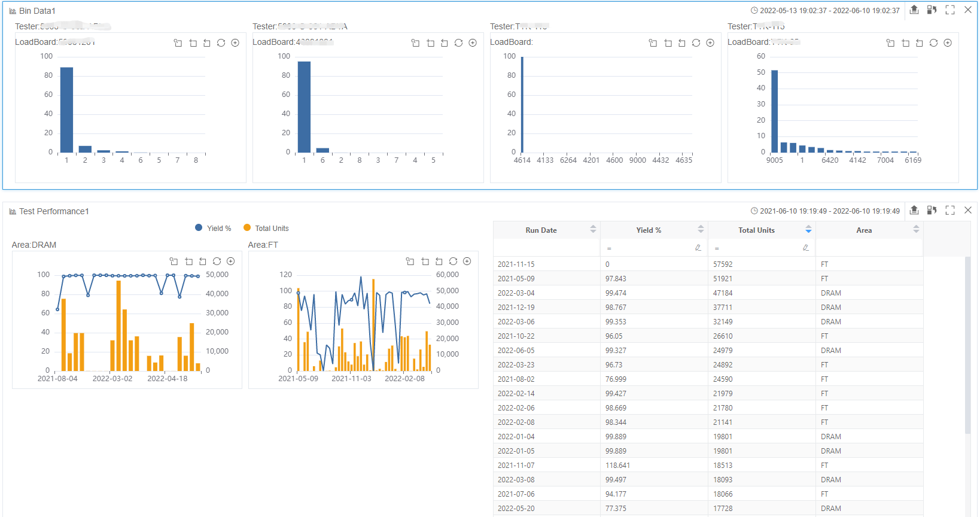Viewport: 980px width, 517px height.
Task: Clear the Yield % filter with eraser icon
Action: click(x=698, y=248)
